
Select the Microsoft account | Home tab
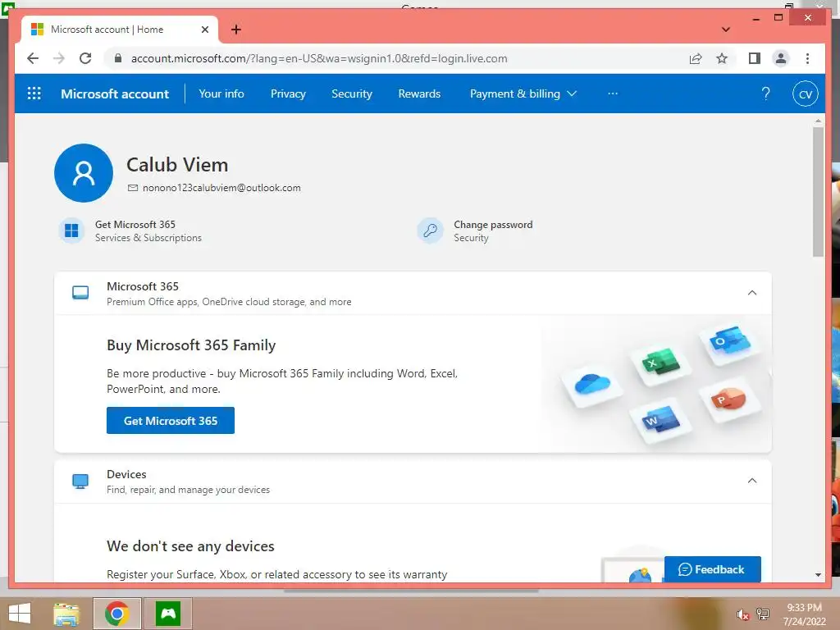tap(120, 30)
